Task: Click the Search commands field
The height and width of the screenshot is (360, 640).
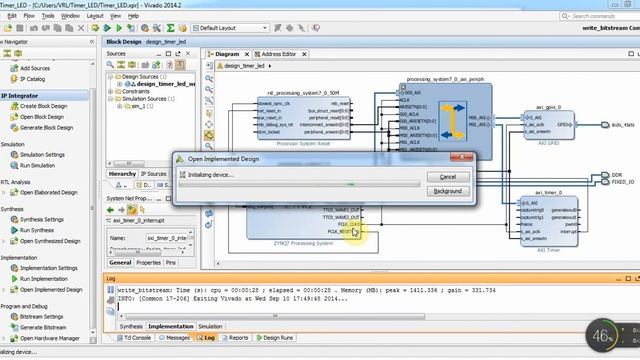Action: (x=600, y=16)
